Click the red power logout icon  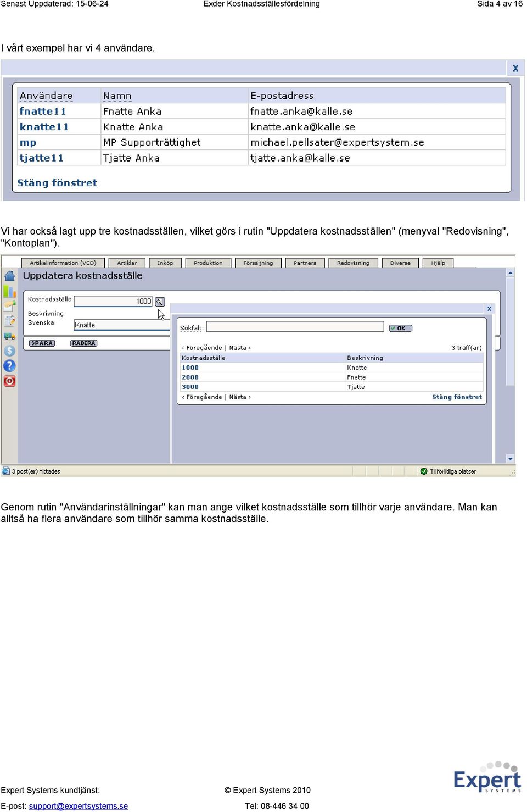(x=9, y=381)
